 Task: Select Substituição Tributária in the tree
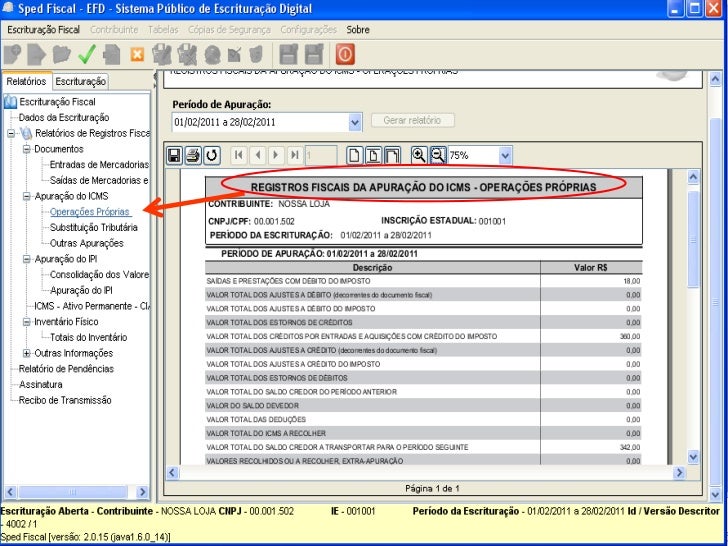(x=94, y=227)
